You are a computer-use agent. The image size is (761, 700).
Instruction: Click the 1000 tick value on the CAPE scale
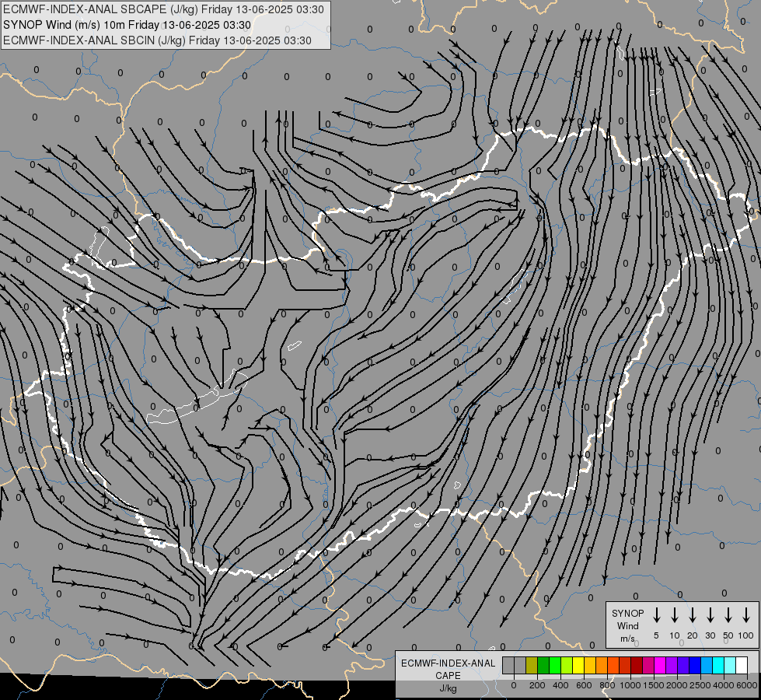click(x=630, y=685)
